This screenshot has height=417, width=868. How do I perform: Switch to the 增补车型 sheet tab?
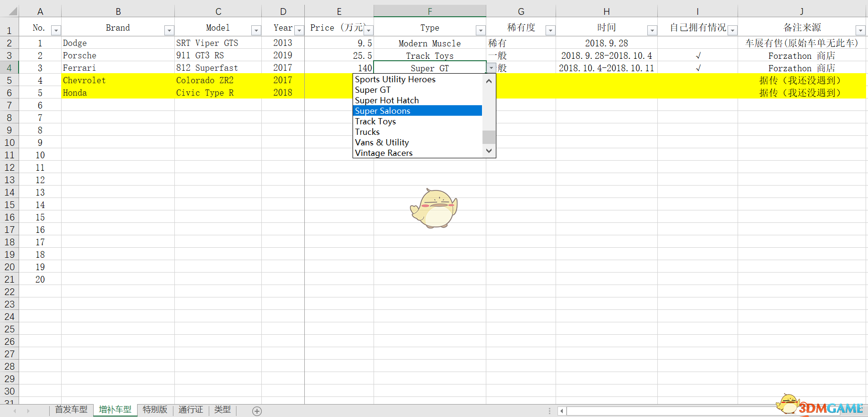pos(115,410)
